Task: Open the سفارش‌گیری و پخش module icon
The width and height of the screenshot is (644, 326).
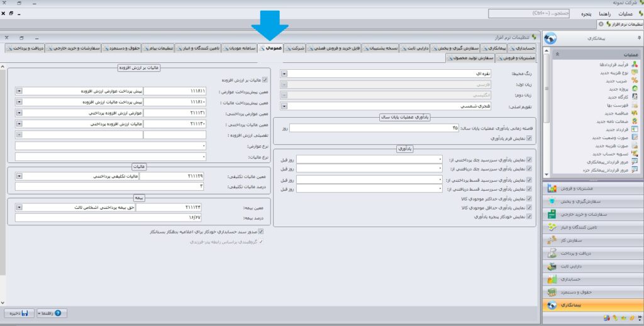Action: click(x=552, y=201)
